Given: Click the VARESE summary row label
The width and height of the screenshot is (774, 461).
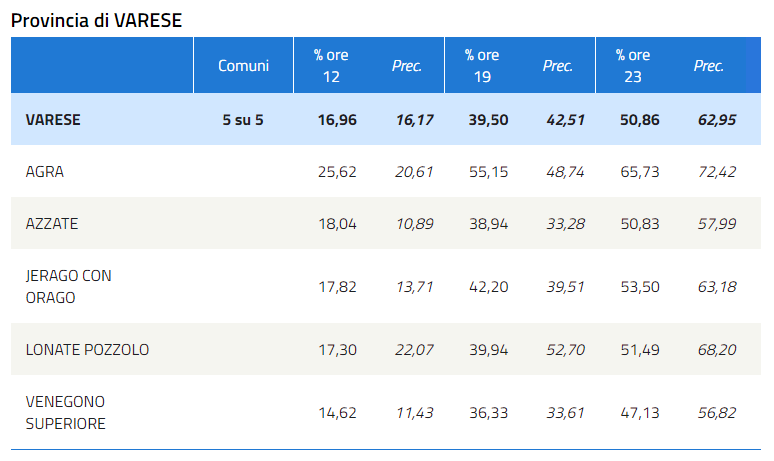Looking at the screenshot, I should pyautogui.click(x=54, y=120).
